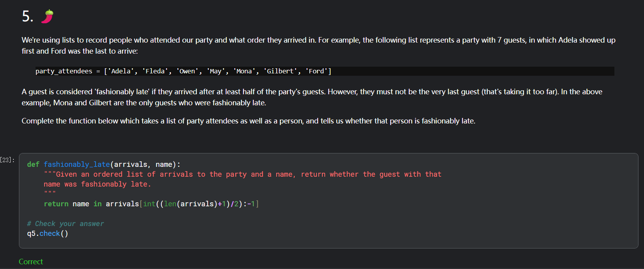The height and width of the screenshot is (269, 644).
Task: Click the green "Correct" output message
Action: pyautogui.click(x=31, y=262)
